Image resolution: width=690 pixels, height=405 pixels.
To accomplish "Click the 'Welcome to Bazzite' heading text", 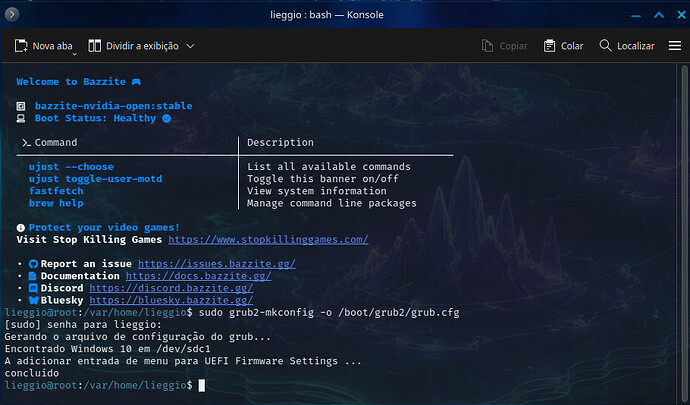I will tap(71, 82).
